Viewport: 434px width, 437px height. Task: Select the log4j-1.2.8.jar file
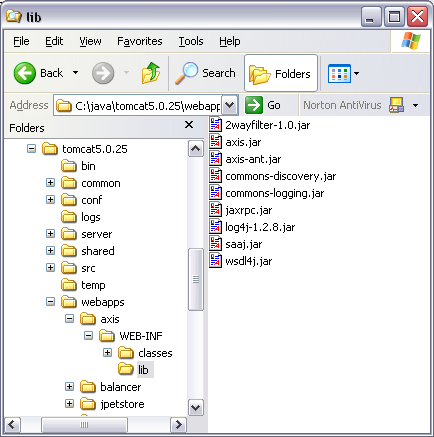click(x=252, y=227)
